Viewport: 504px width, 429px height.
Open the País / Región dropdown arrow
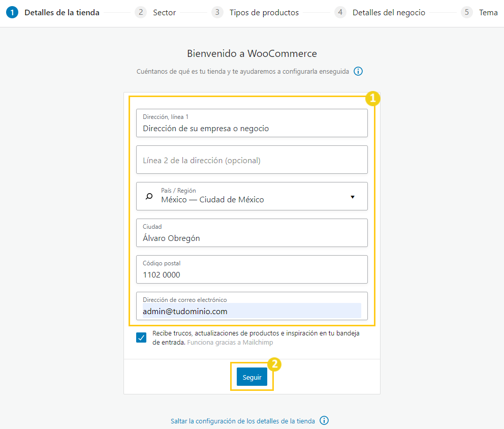pyautogui.click(x=353, y=197)
